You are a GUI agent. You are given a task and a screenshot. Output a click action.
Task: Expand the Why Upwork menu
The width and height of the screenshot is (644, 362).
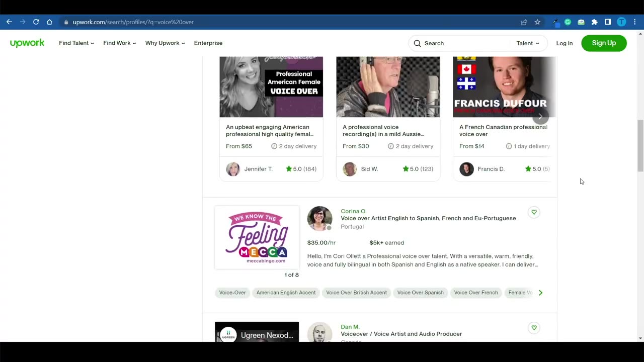coord(165,43)
